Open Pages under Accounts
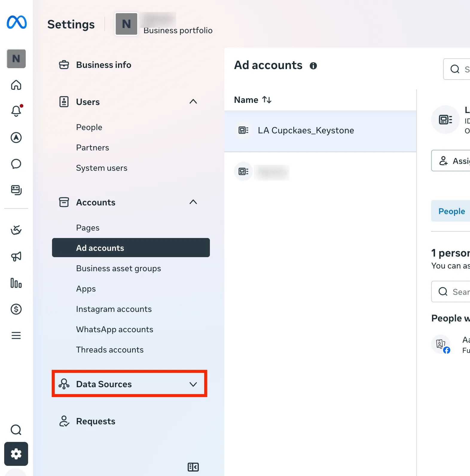470x476 pixels. 88,228
